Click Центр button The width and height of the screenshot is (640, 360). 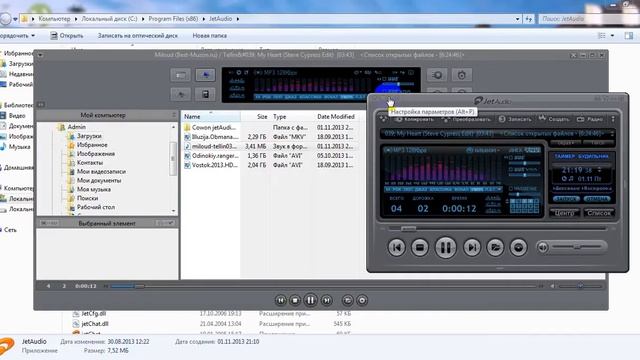[x=564, y=213]
